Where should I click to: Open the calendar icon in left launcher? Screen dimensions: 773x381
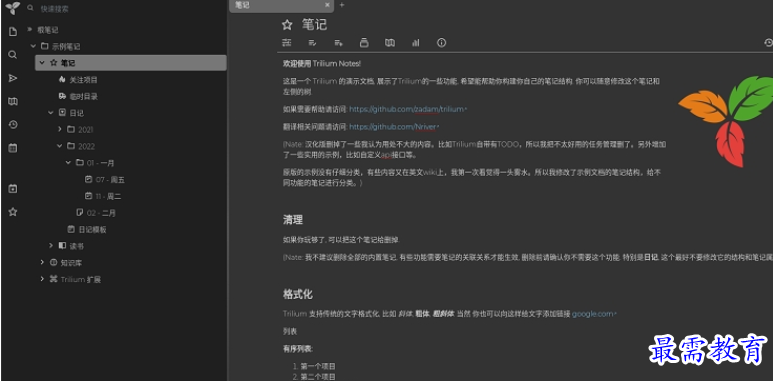coord(13,148)
